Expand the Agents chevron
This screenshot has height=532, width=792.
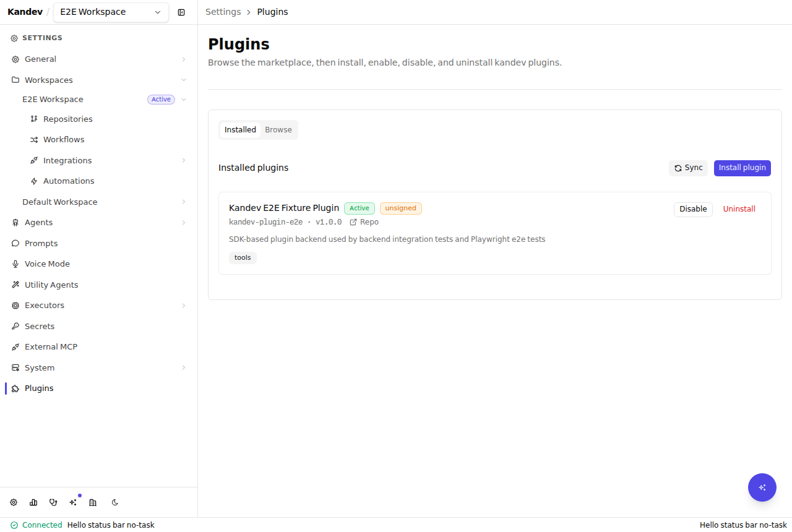coord(184,223)
